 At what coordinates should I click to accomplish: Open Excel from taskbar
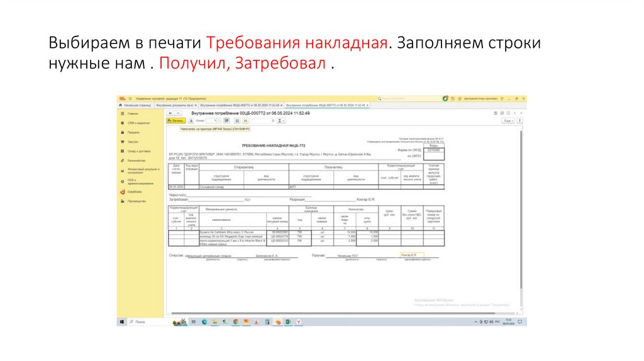pyautogui.click(x=288, y=321)
